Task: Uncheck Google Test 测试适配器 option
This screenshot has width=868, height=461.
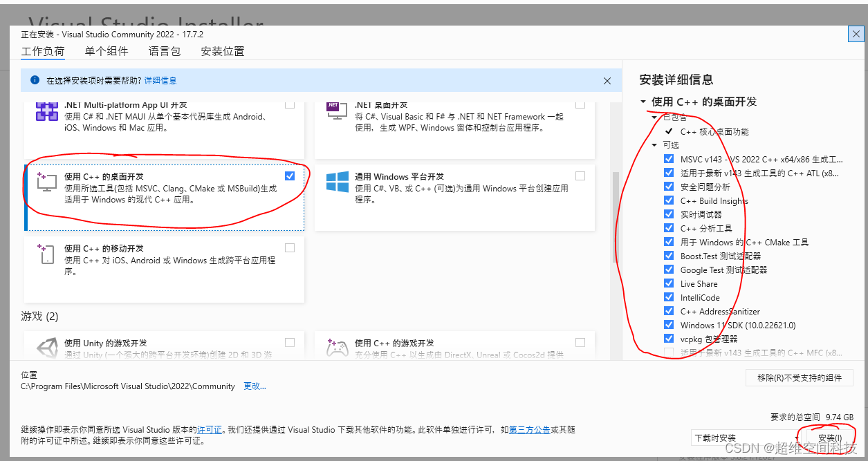Action: (x=669, y=270)
